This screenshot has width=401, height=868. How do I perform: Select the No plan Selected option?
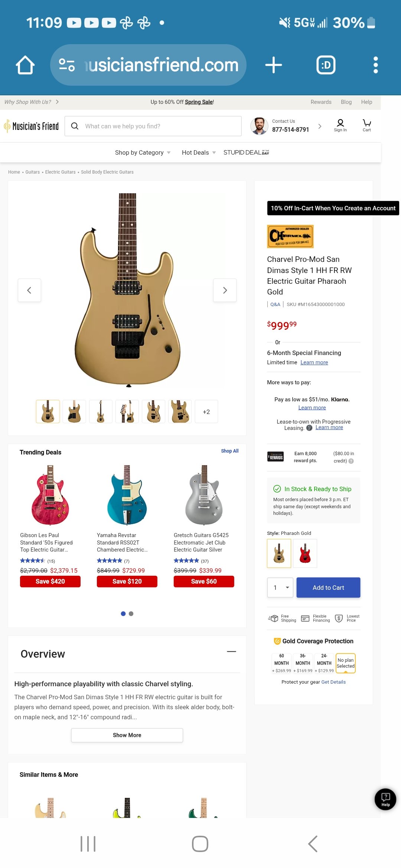(345, 663)
